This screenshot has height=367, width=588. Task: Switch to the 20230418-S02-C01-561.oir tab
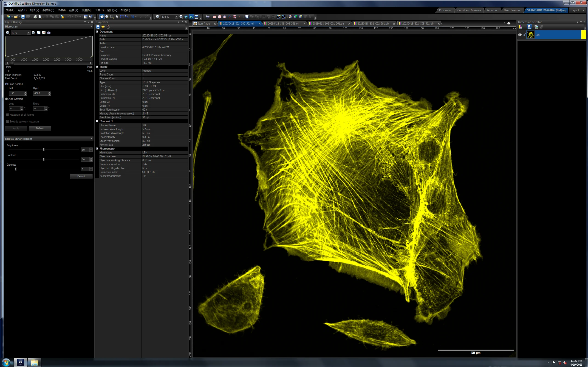point(328,24)
